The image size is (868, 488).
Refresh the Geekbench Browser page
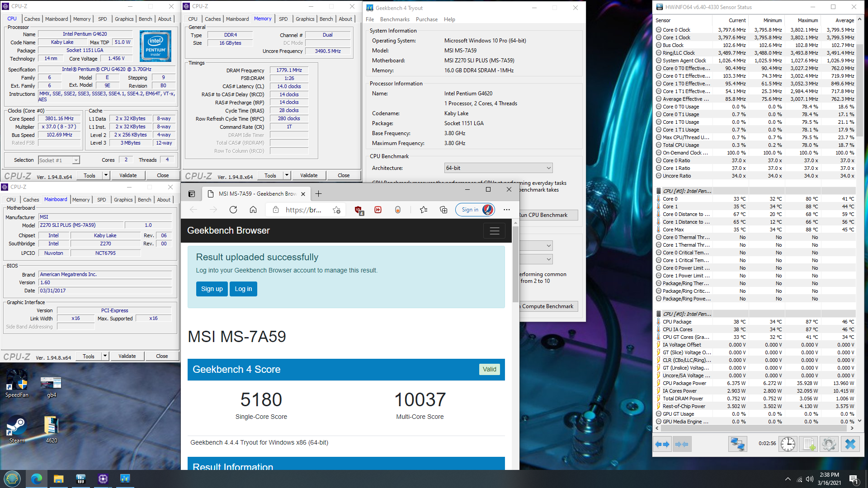coord(233,210)
